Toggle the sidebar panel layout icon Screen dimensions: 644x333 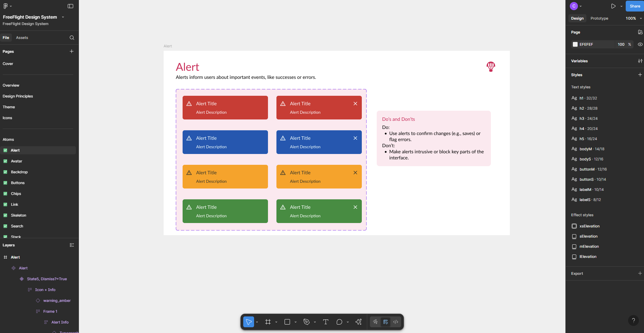click(70, 6)
